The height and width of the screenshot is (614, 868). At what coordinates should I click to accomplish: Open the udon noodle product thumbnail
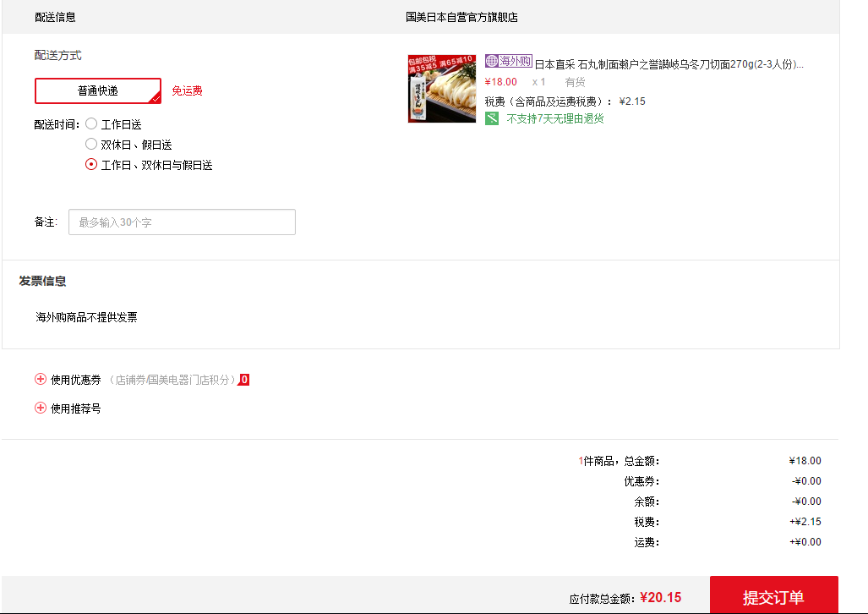442,89
